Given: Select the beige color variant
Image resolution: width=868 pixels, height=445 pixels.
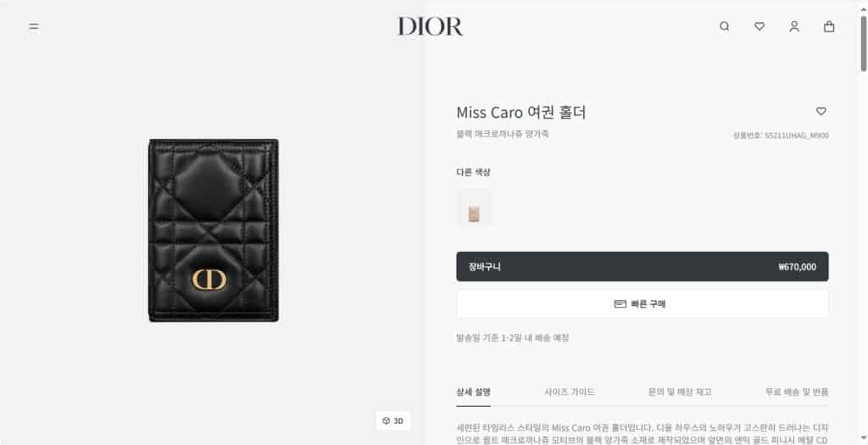Looking at the screenshot, I should coord(474,209).
